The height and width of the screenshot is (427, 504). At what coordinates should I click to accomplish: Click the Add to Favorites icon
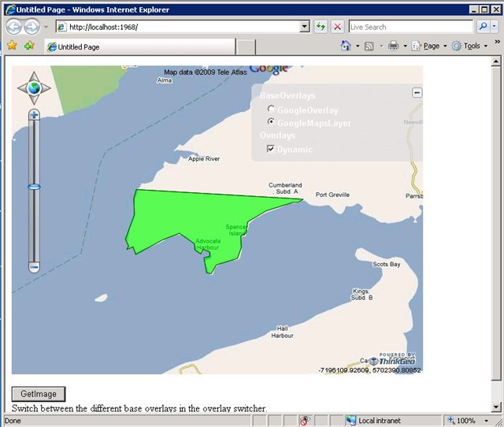[29, 46]
